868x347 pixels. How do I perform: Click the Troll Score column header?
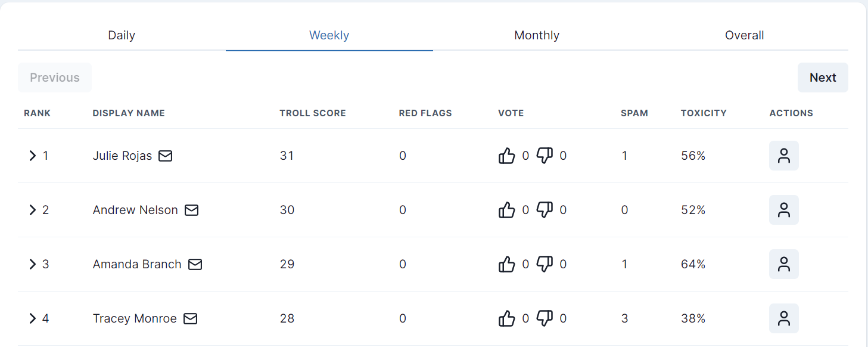click(x=313, y=113)
